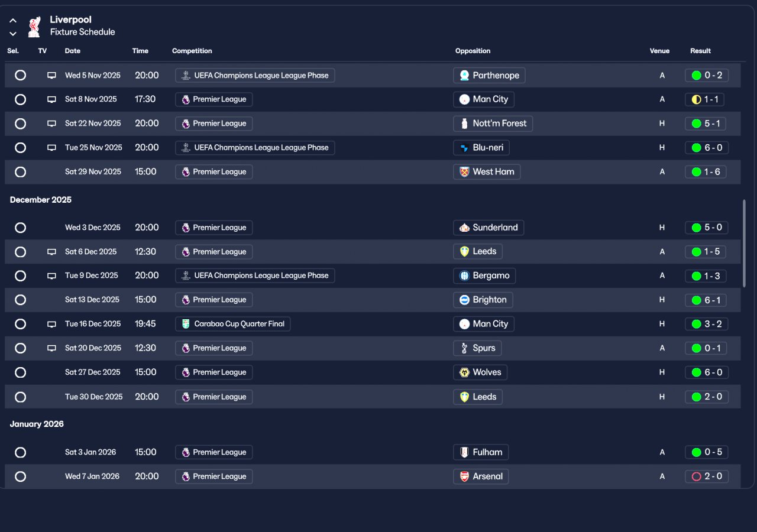Open Premier League from the Sunderland row
Screen dimensions: 757x532
click(x=214, y=228)
